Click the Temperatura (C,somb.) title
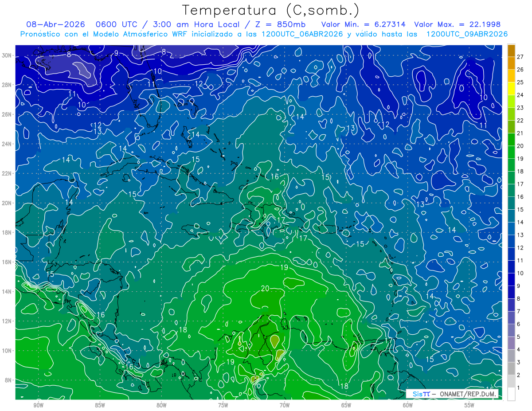The height and width of the screenshot is (411, 532). 271,10
